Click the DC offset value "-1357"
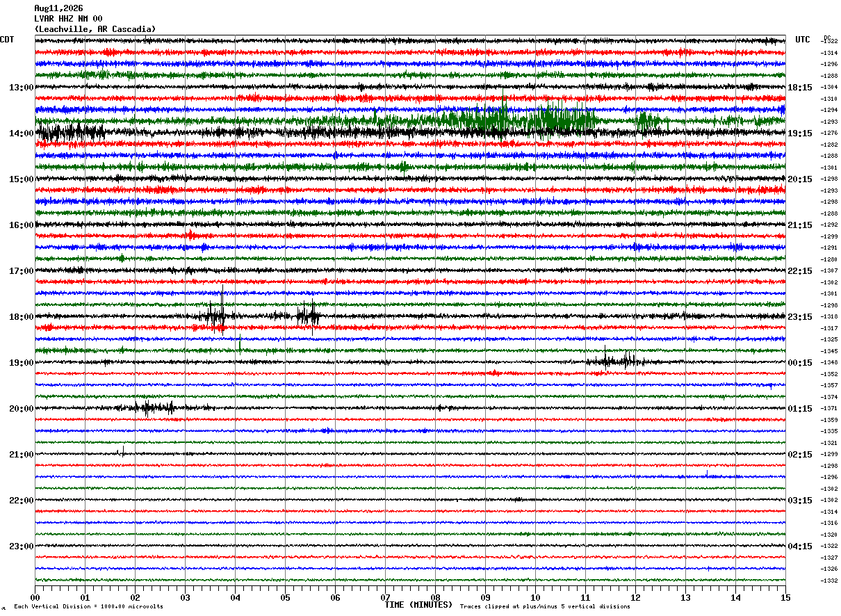 pyautogui.click(x=829, y=385)
